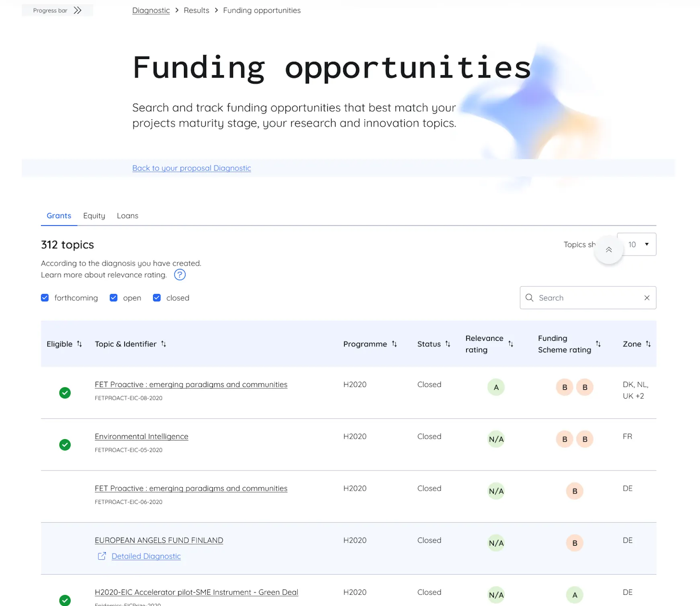Open EUROPEAN ANGELS FUND FINLAND topic
This screenshot has height=606, width=700.
(159, 540)
